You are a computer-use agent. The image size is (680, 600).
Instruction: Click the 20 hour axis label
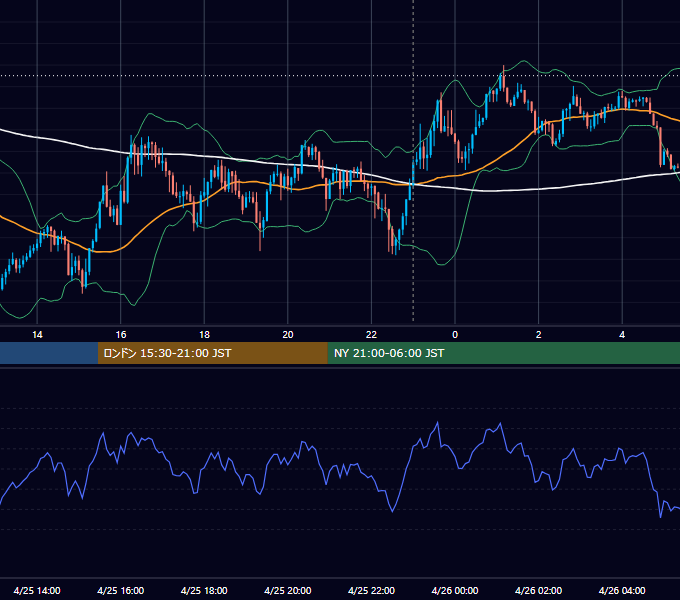[288, 335]
